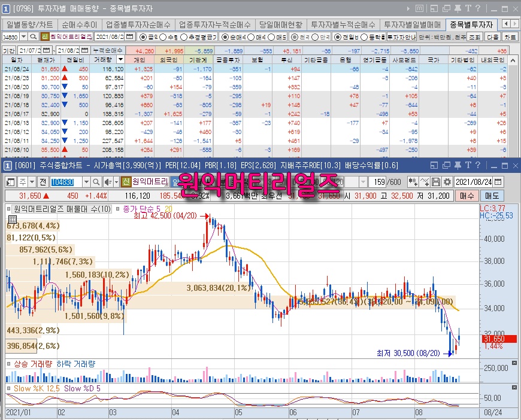Viewport: 521px width, 420px height.
Task: Click the blue 매도 sell button
Action: (492, 196)
